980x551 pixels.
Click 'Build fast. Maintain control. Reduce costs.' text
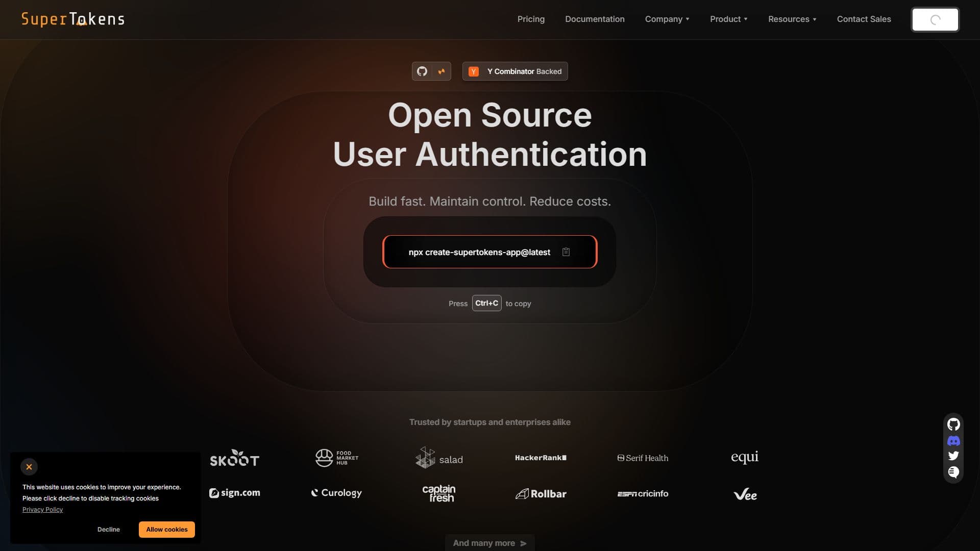(x=490, y=202)
